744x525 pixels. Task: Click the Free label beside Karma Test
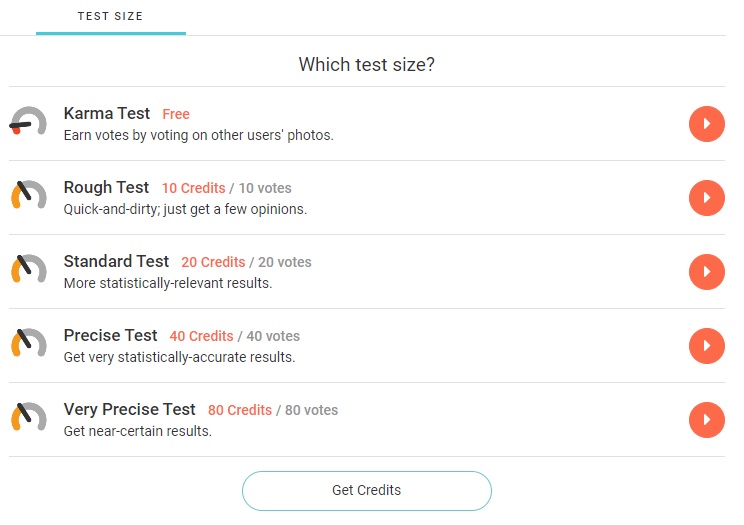tap(176, 114)
